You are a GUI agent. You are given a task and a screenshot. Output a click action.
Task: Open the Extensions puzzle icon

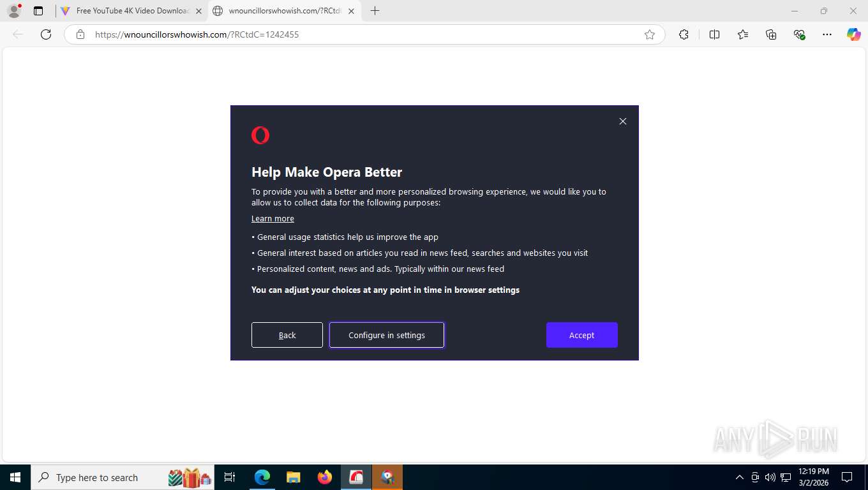[x=684, y=34]
